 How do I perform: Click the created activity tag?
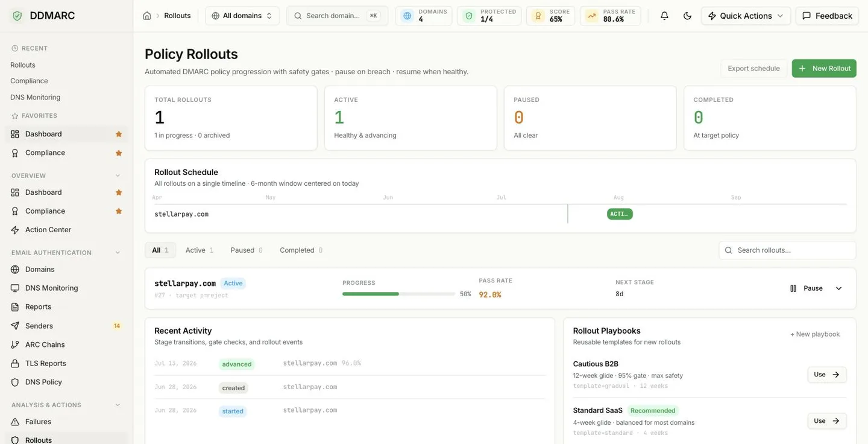[233, 388]
